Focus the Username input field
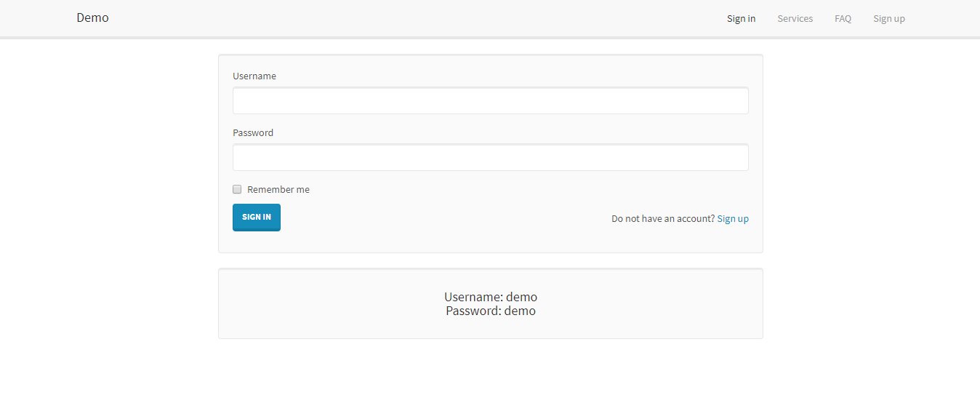Screen dimensions: 980x414 click(x=490, y=101)
